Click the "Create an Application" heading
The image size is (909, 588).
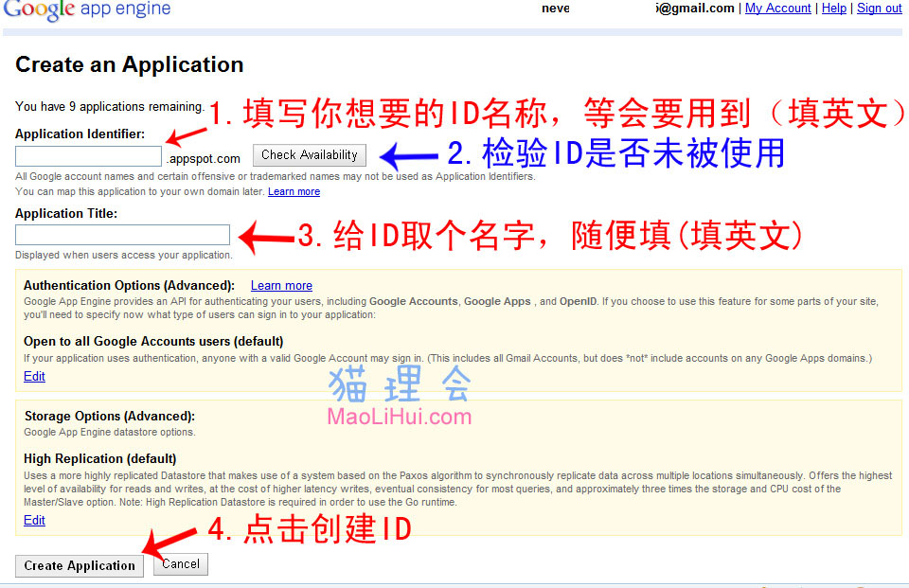(130, 64)
